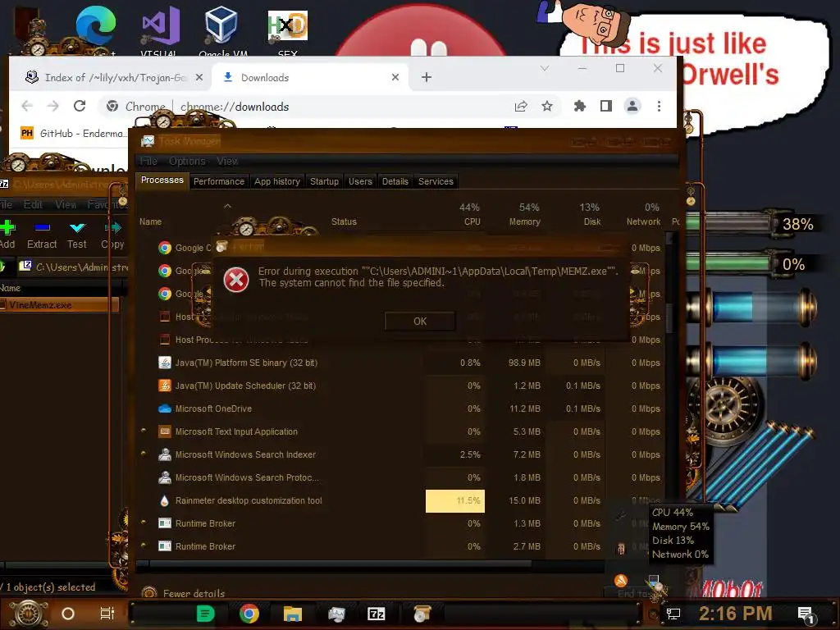Select VineMemz.exe in the 7-Zip file list
This screenshot has width=840, height=630.
click(x=59, y=305)
